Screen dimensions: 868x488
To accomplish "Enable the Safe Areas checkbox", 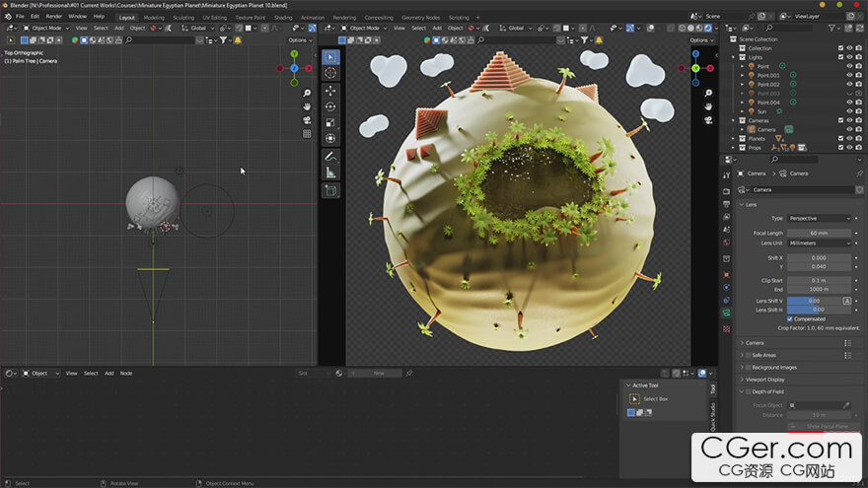I will coord(748,355).
